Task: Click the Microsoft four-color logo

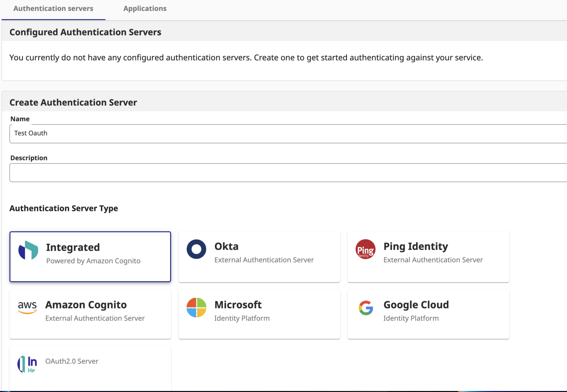Action: pos(196,307)
